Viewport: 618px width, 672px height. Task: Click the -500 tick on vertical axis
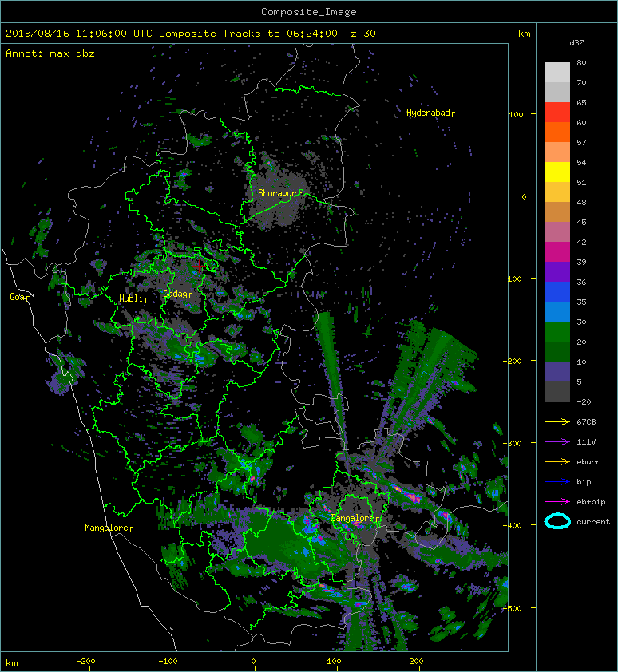point(512,609)
